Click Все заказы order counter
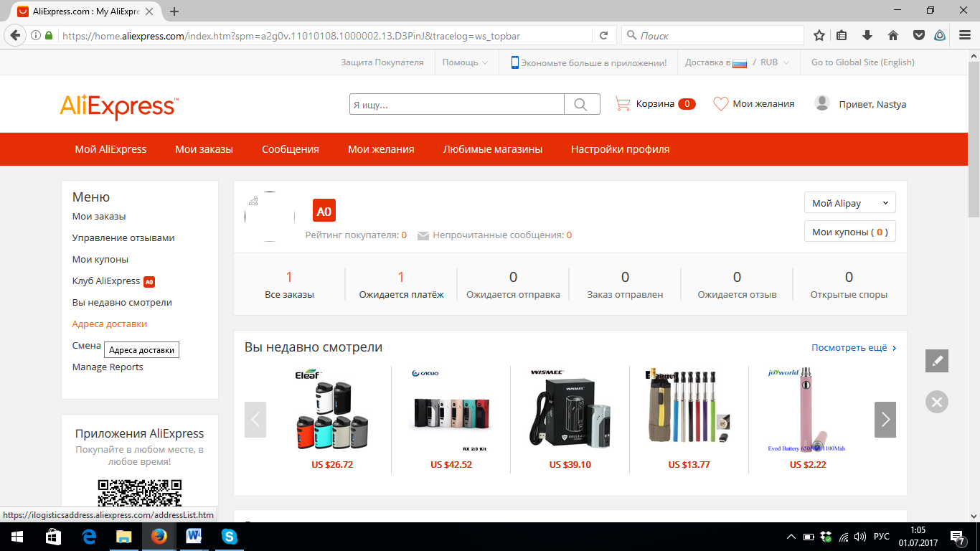Viewport: 980px width, 551px height. coord(289,285)
